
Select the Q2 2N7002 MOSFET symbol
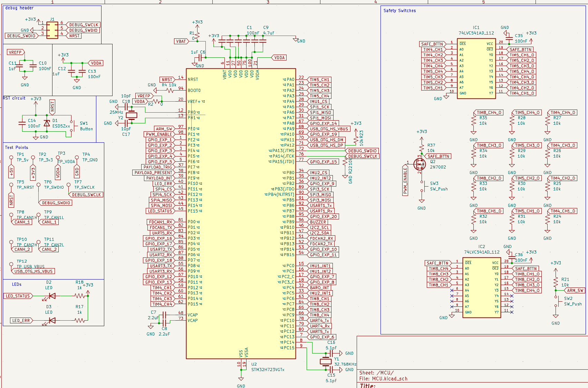point(420,164)
